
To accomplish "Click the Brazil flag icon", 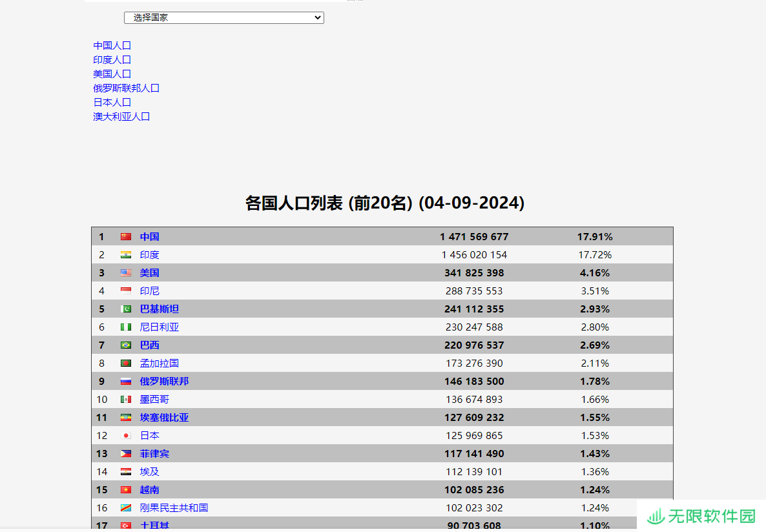I will [x=126, y=345].
